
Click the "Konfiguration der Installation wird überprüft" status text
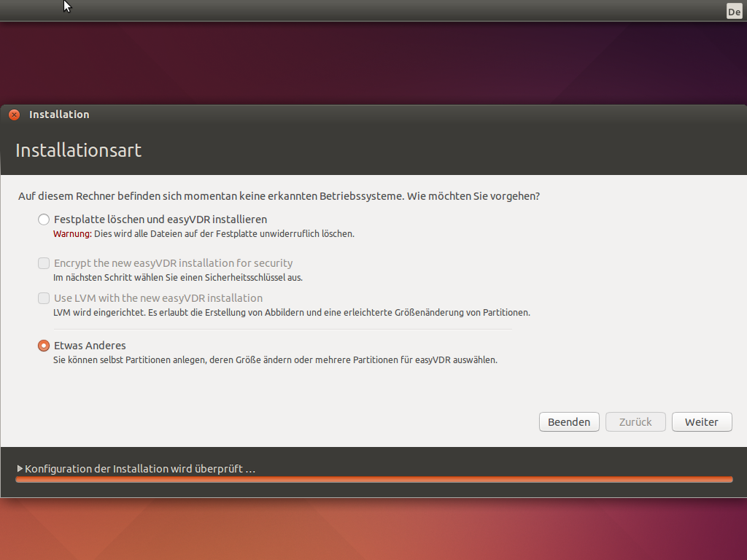(x=140, y=469)
